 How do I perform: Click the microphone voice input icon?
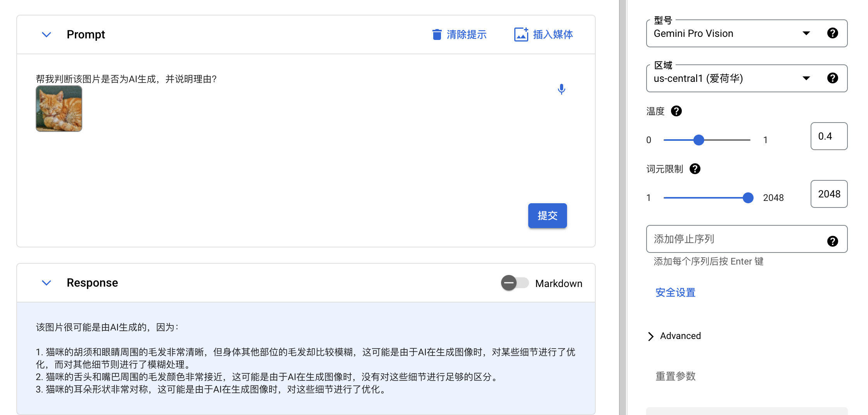coord(561,89)
